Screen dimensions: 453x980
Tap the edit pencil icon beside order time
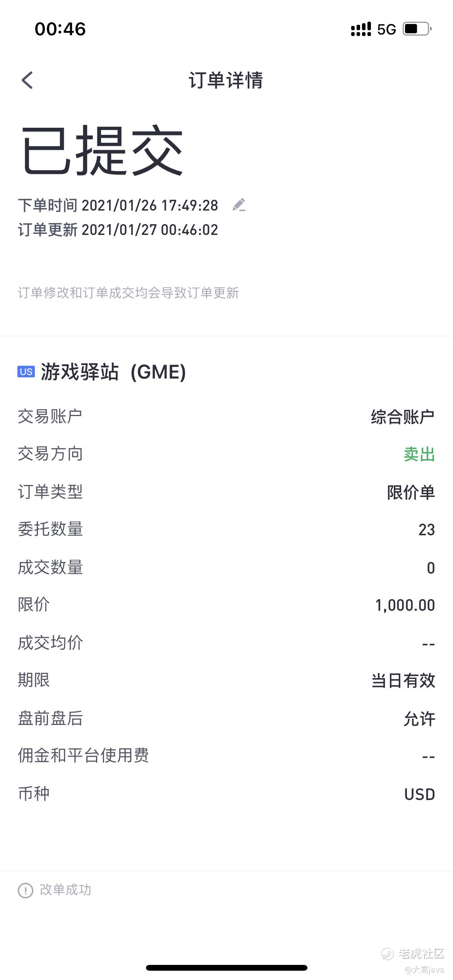pyautogui.click(x=239, y=205)
